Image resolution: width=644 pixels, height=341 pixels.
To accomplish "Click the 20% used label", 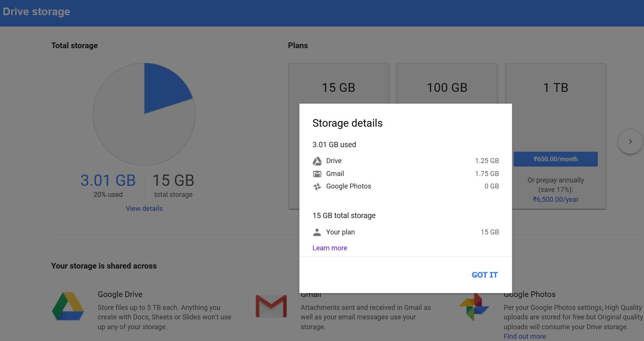I will 108,195.
